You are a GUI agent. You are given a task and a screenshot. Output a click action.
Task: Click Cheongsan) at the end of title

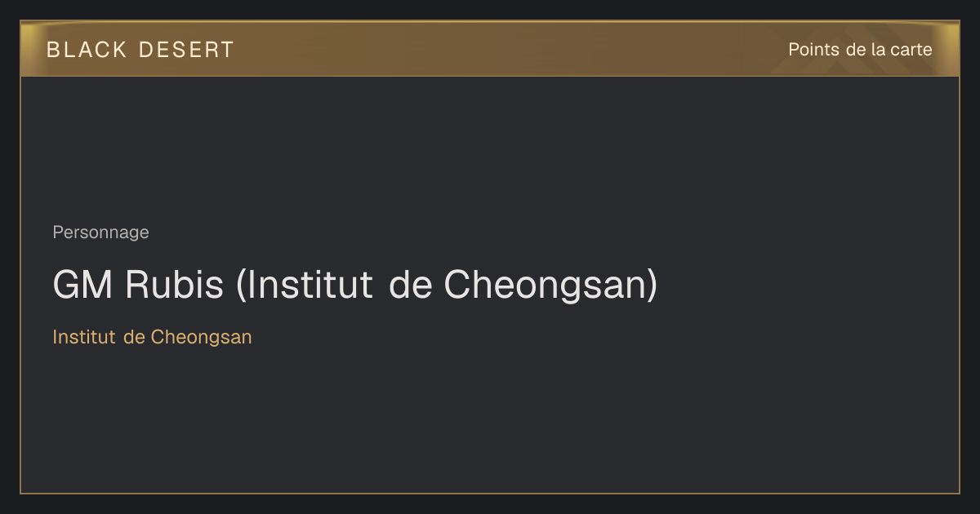click(550, 285)
